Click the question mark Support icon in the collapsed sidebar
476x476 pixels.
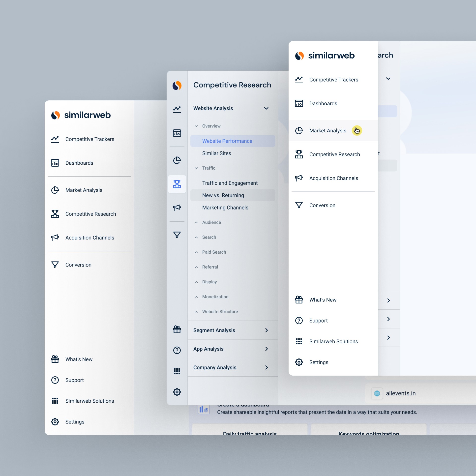(x=177, y=350)
